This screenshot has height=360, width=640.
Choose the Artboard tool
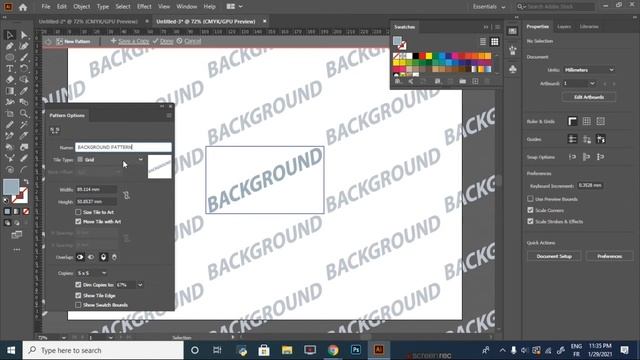tap(10, 113)
